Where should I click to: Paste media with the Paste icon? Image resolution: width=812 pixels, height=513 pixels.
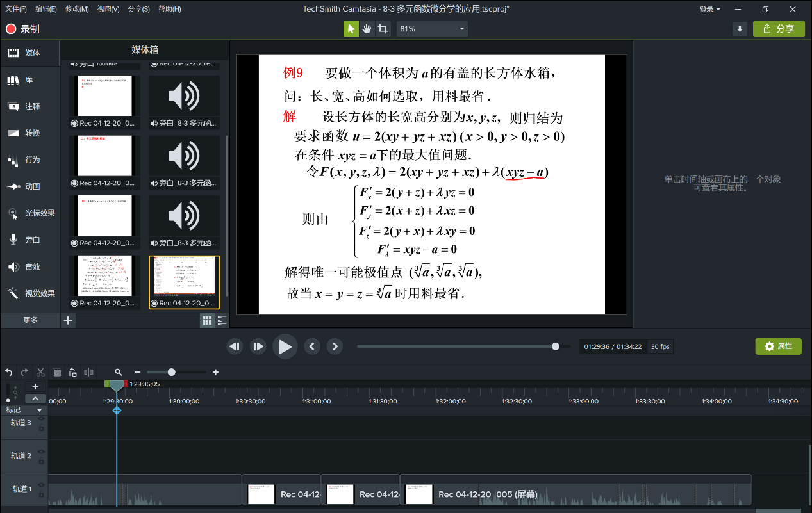point(72,372)
